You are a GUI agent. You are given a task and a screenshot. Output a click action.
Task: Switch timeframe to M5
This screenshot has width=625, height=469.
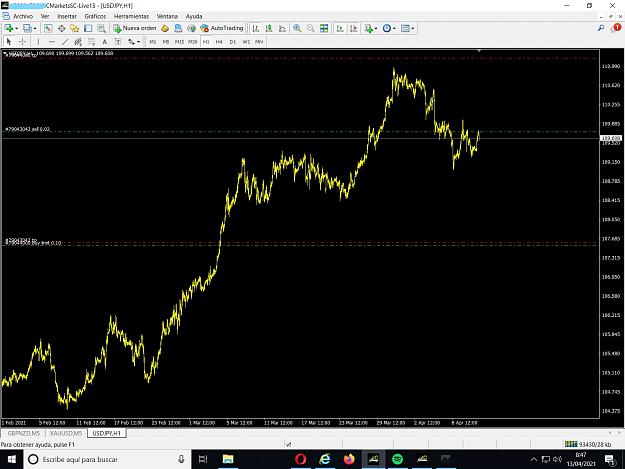166,41
